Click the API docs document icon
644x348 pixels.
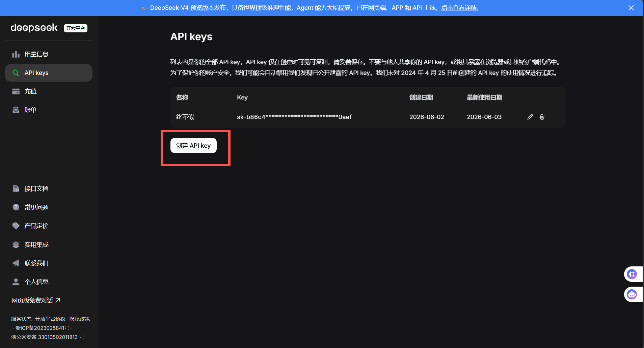click(x=16, y=188)
